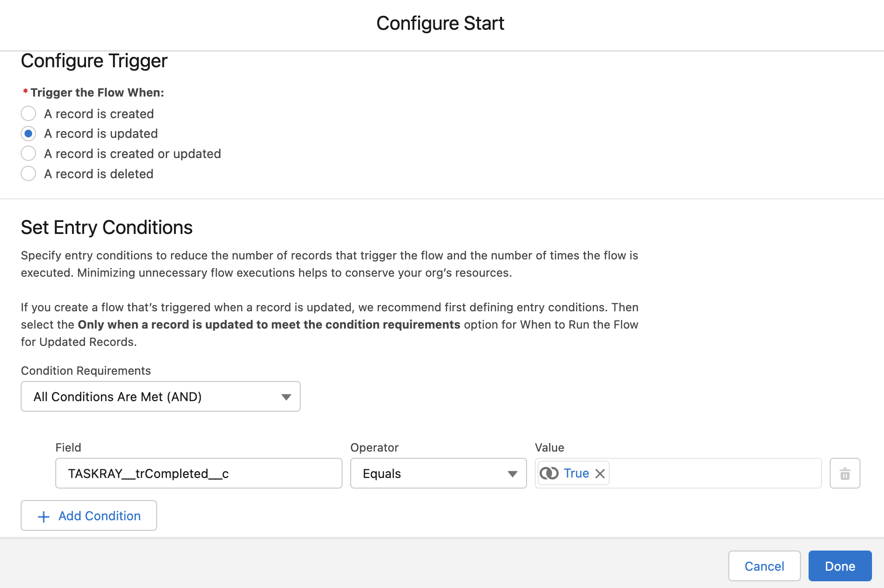Select the True global constant entry

(576, 473)
